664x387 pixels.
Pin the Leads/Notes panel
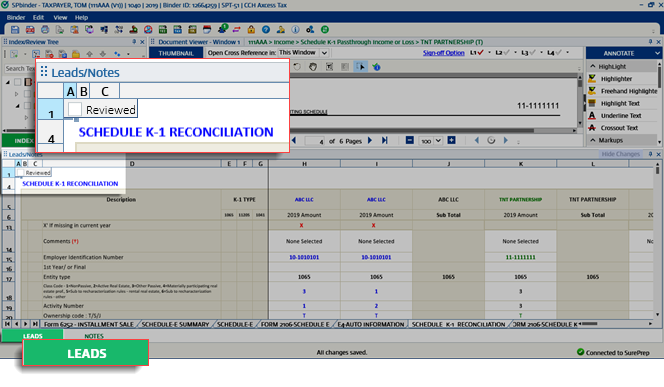click(x=650, y=154)
